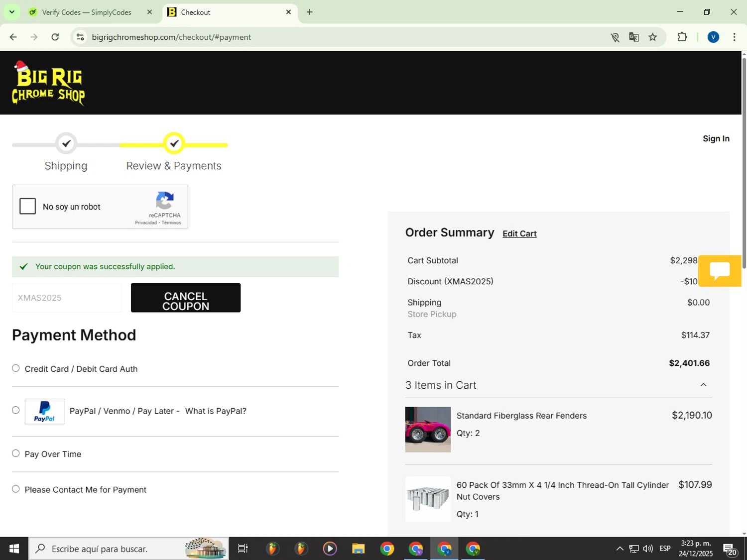Click the ESP language indicator
Screen dimensions: 747x560
pos(665,549)
